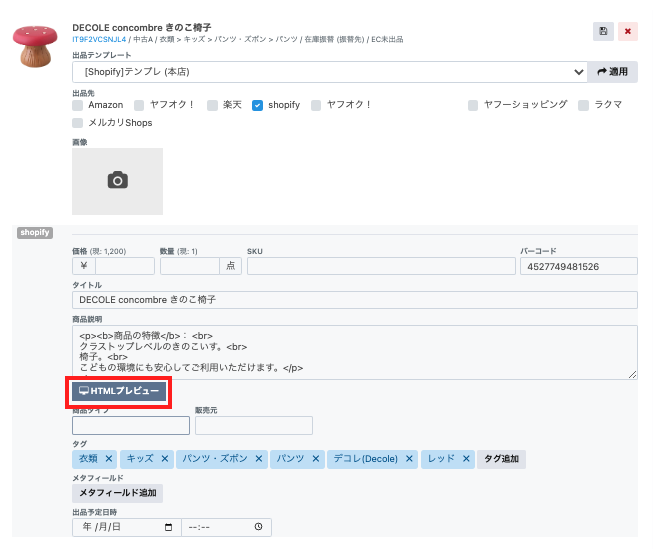Remove the パンツ tag
Viewport: 663px width, 549px height.
click(x=315, y=459)
